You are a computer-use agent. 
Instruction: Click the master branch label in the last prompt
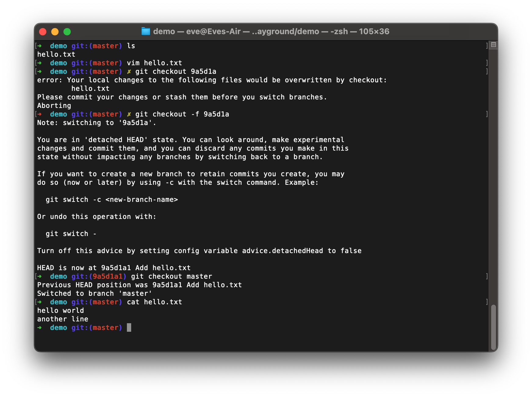click(x=106, y=327)
